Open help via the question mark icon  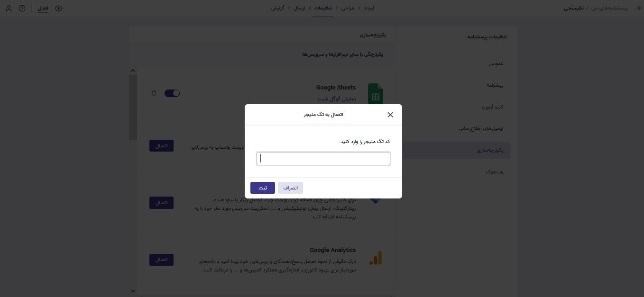[22, 8]
